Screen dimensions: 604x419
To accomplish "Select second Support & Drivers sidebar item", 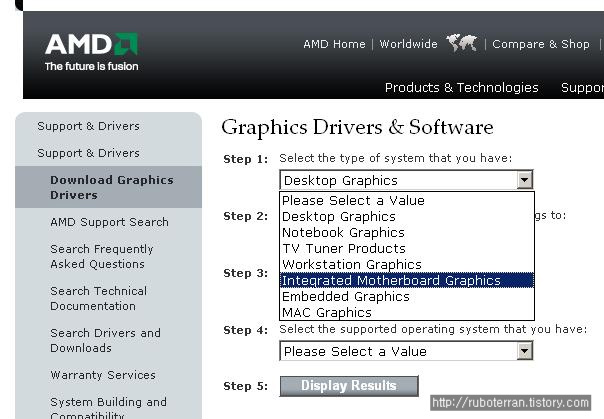I will tap(88, 153).
